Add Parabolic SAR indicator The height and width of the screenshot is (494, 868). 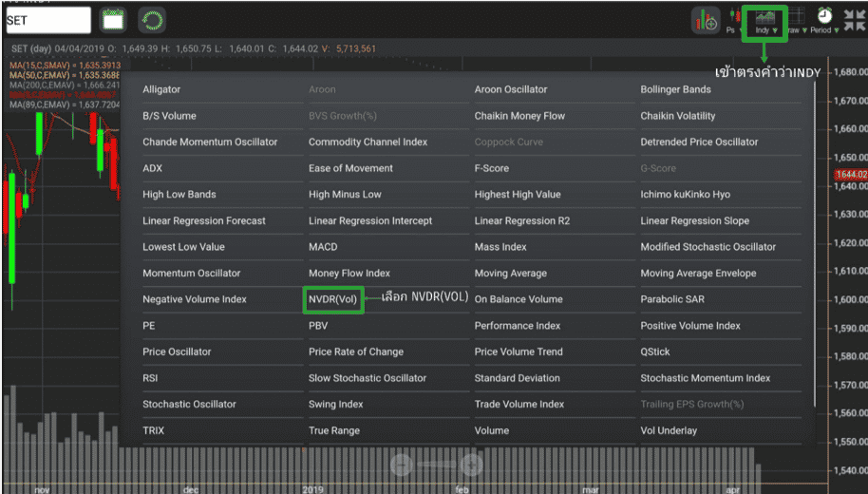coord(672,299)
